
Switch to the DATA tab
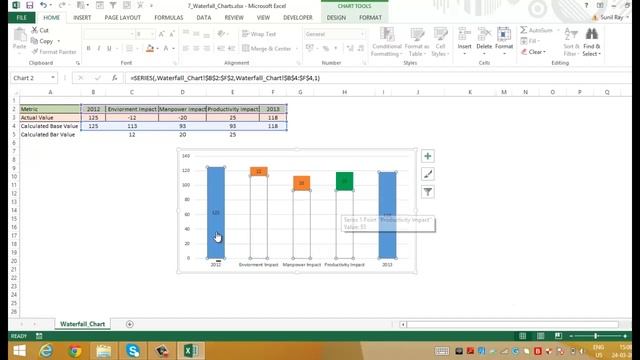tap(204, 18)
